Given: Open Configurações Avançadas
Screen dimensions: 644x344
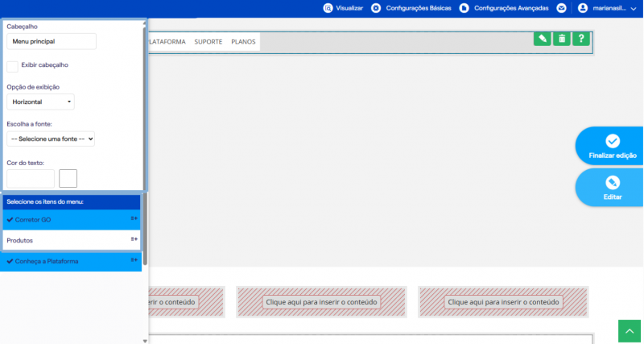Looking at the screenshot, I should click(511, 8).
